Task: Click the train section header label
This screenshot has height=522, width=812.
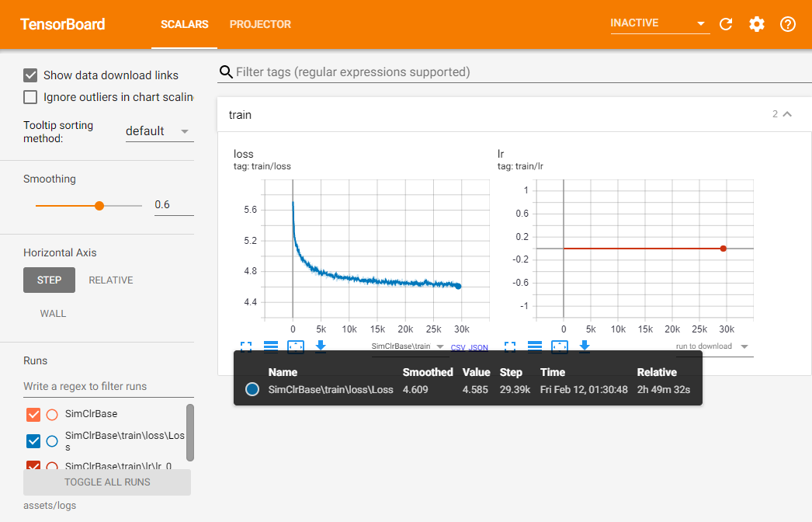Action: 241,114
